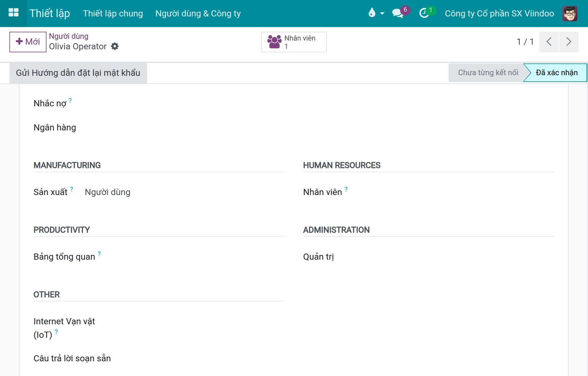This screenshot has width=588, height=376.
Task: Select Chưa từng kết nối status
Action: [488, 73]
